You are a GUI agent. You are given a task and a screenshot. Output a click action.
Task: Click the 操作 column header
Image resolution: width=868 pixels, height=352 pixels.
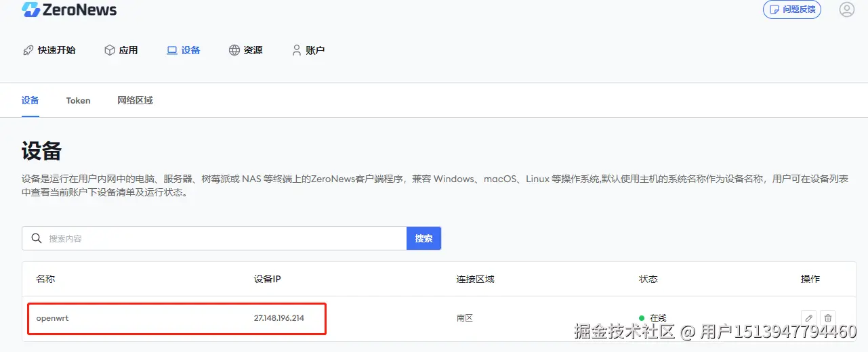coord(810,279)
